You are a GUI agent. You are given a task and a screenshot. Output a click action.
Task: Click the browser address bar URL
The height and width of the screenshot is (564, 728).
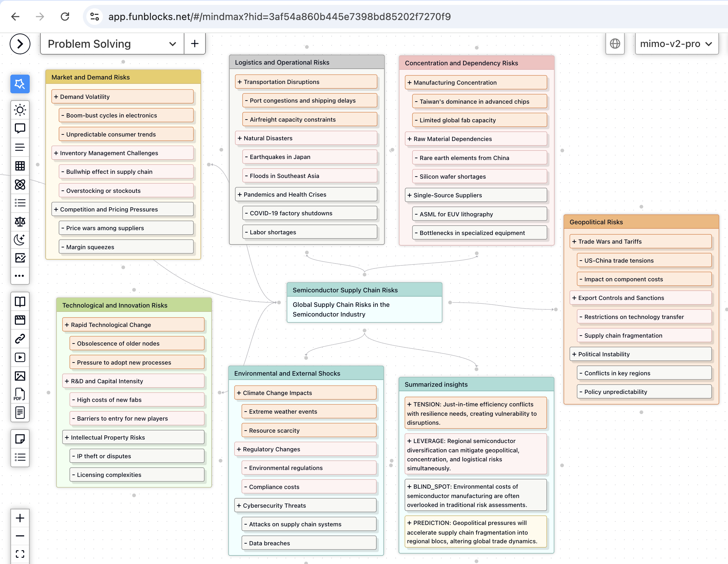click(x=279, y=17)
